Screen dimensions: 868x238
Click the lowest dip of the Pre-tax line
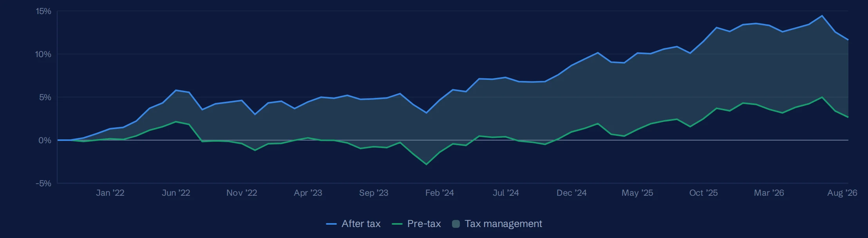[426, 164]
